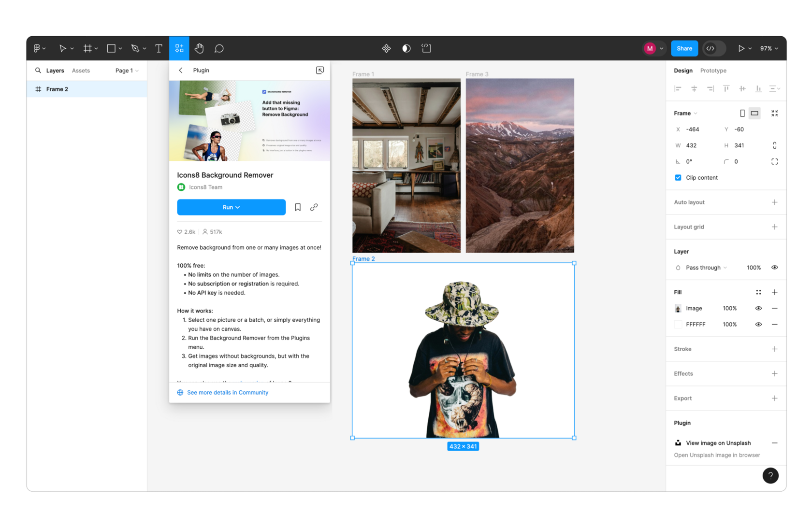
Task: Toggle Dev Mode switch
Action: tap(714, 48)
